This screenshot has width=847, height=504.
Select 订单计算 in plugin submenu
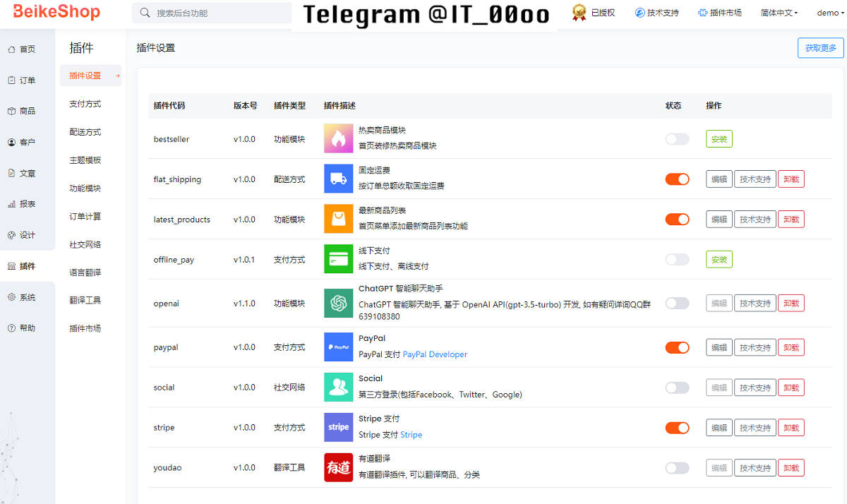[85, 217]
